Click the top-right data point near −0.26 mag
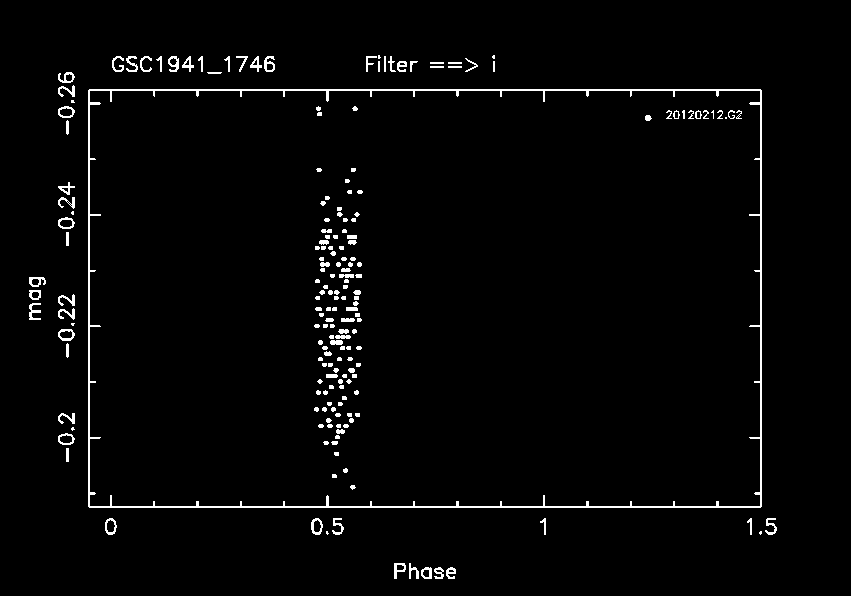851x596 pixels. (x=355, y=108)
